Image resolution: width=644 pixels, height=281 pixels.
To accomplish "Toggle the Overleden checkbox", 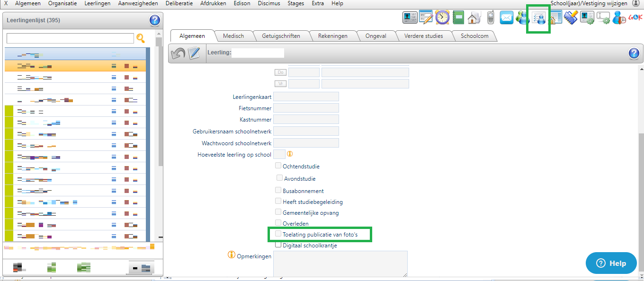I will (x=278, y=223).
